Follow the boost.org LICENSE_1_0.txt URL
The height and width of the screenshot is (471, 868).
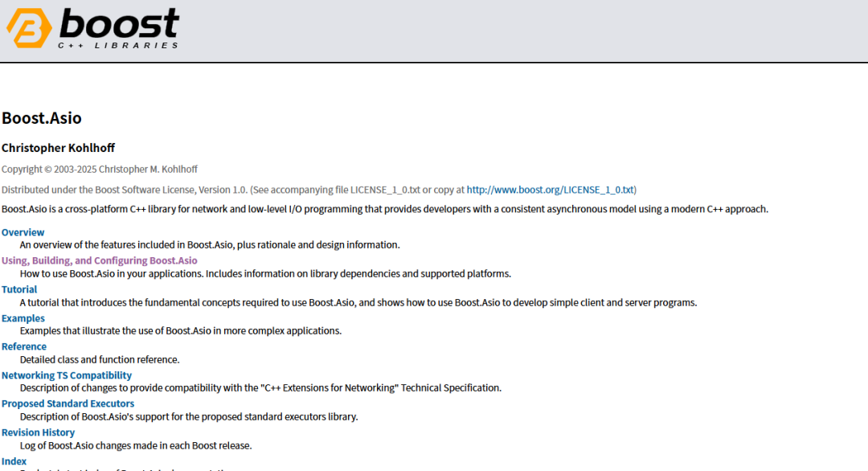pyautogui.click(x=551, y=190)
